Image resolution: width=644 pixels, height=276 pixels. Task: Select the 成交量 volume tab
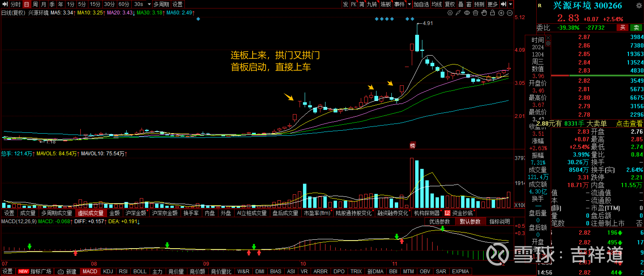28,213
